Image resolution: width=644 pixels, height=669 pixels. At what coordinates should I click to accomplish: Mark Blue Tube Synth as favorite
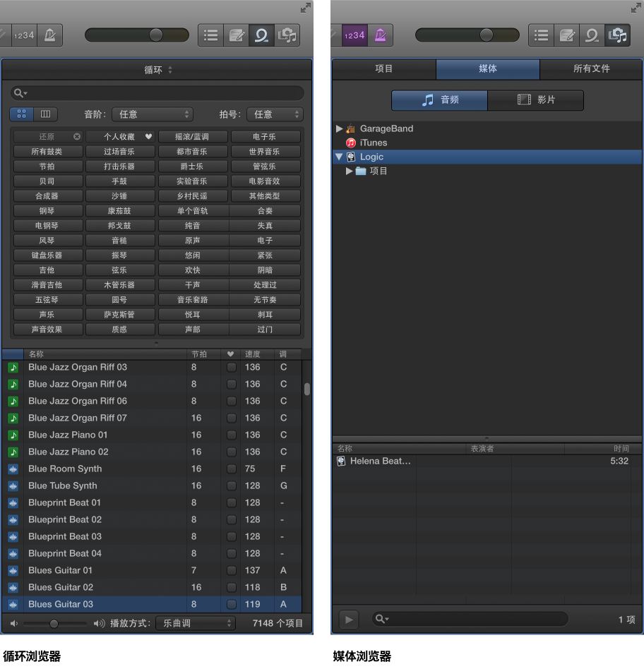click(x=231, y=486)
